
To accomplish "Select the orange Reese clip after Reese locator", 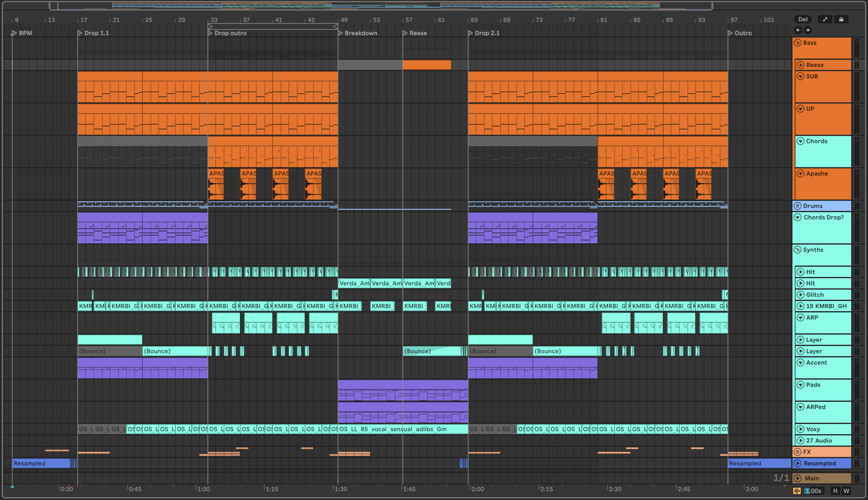I will (427, 65).
